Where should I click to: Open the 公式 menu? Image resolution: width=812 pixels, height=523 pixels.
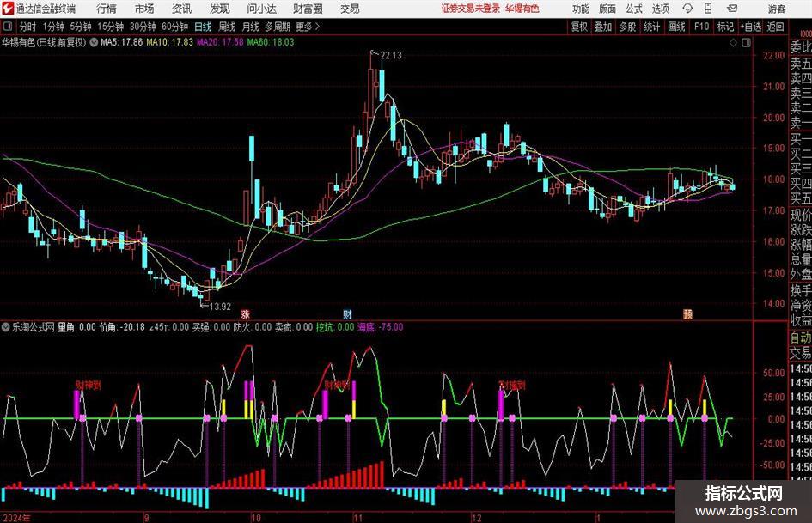(x=634, y=9)
